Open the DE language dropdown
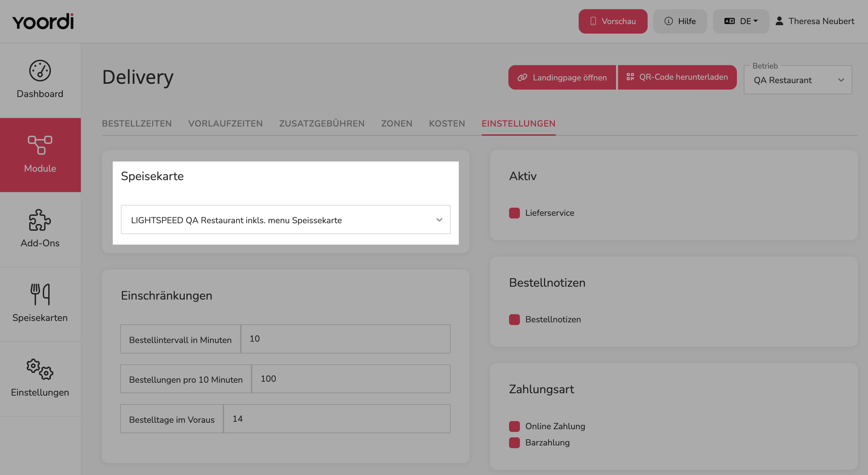 click(741, 21)
